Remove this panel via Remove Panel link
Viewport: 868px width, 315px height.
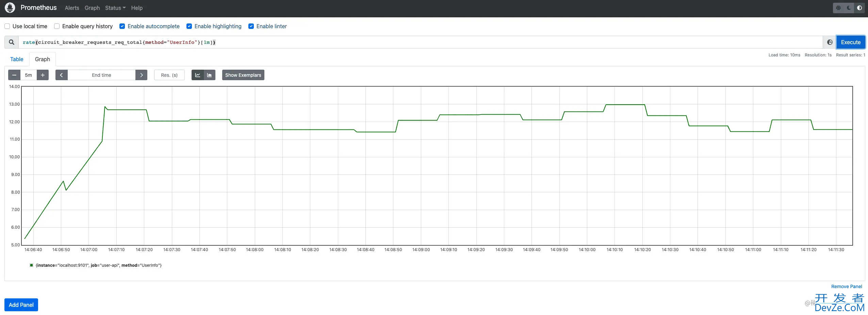coord(847,286)
